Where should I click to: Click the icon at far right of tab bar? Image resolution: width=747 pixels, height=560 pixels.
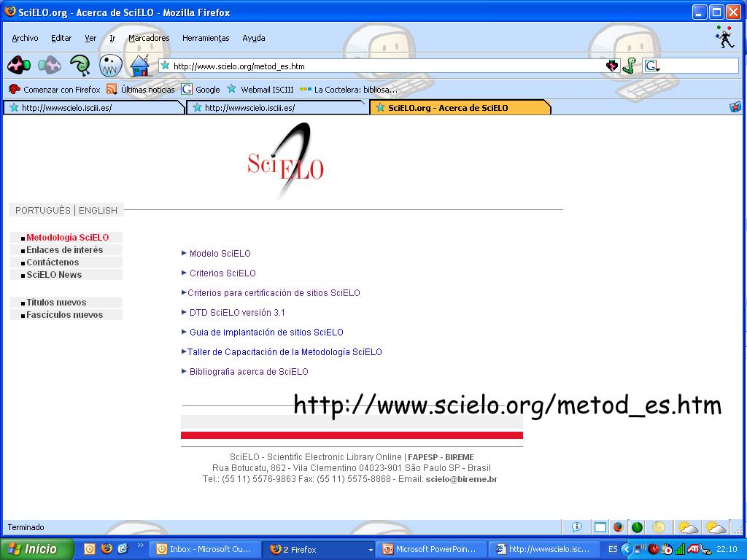click(735, 107)
